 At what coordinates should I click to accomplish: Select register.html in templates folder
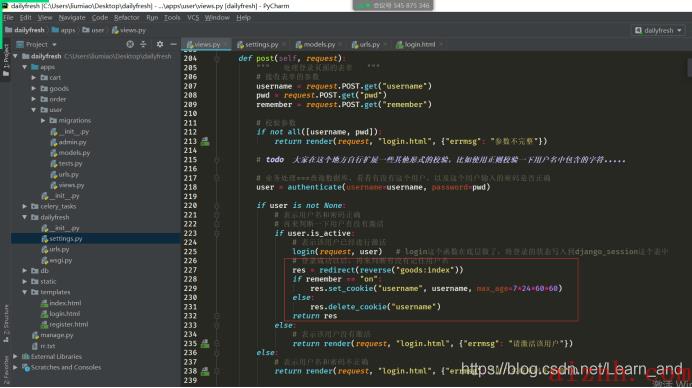64,324
